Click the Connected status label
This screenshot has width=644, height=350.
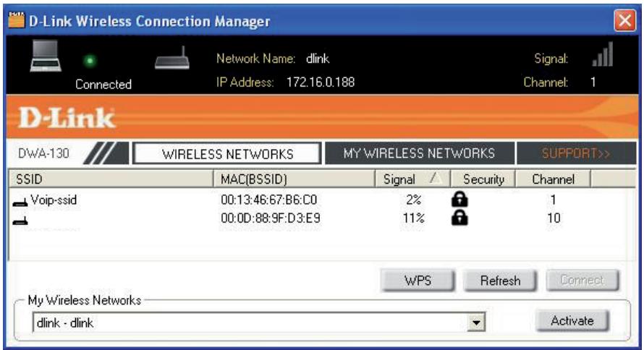(x=103, y=84)
